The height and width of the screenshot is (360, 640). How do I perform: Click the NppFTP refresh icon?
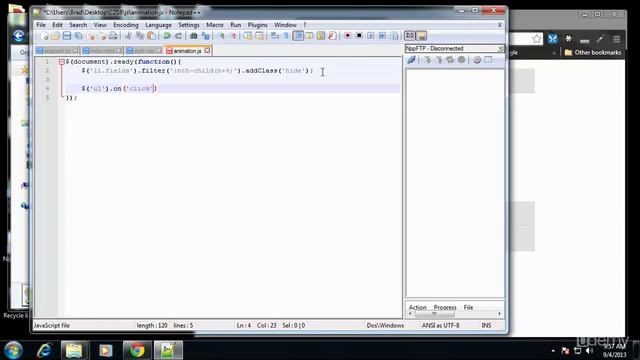pos(450,60)
